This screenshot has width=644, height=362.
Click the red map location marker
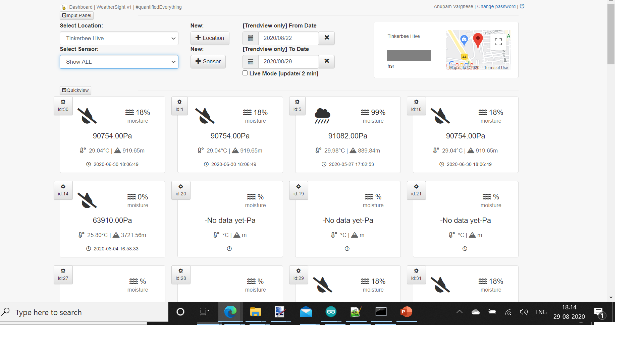click(x=478, y=40)
